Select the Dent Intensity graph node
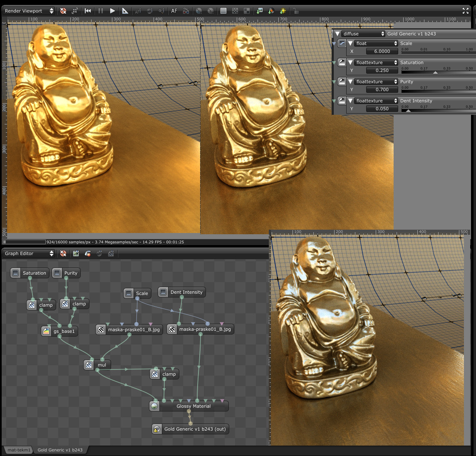The width and height of the screenshot is (476, 456). click(182, 292)
